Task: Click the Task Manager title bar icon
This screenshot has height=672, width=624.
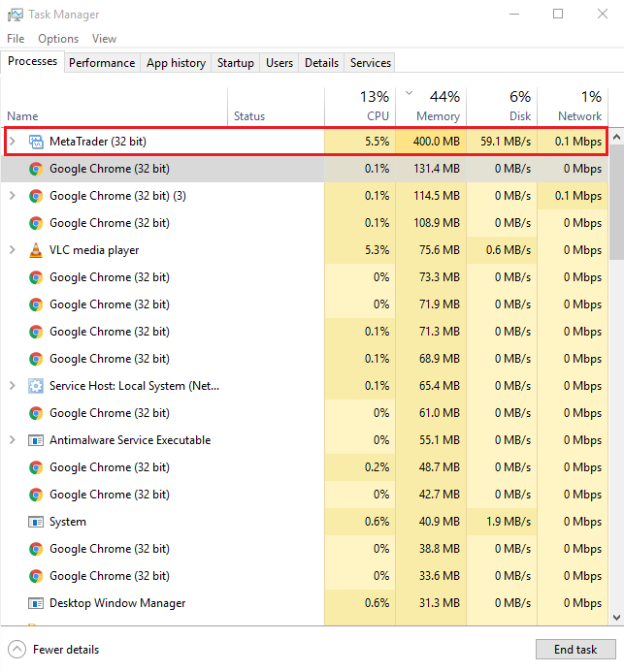Action: (x=15, y=15)
